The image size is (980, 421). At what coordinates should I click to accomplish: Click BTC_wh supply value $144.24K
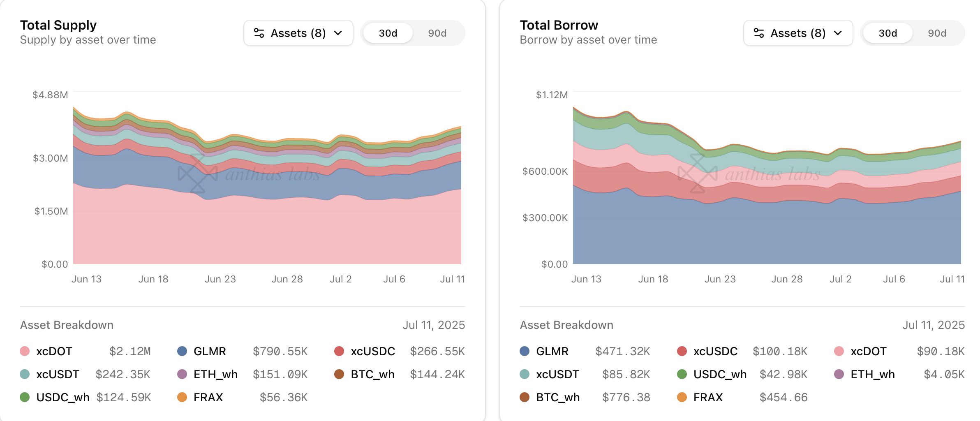pyautogui.click(x=437, y=375)
